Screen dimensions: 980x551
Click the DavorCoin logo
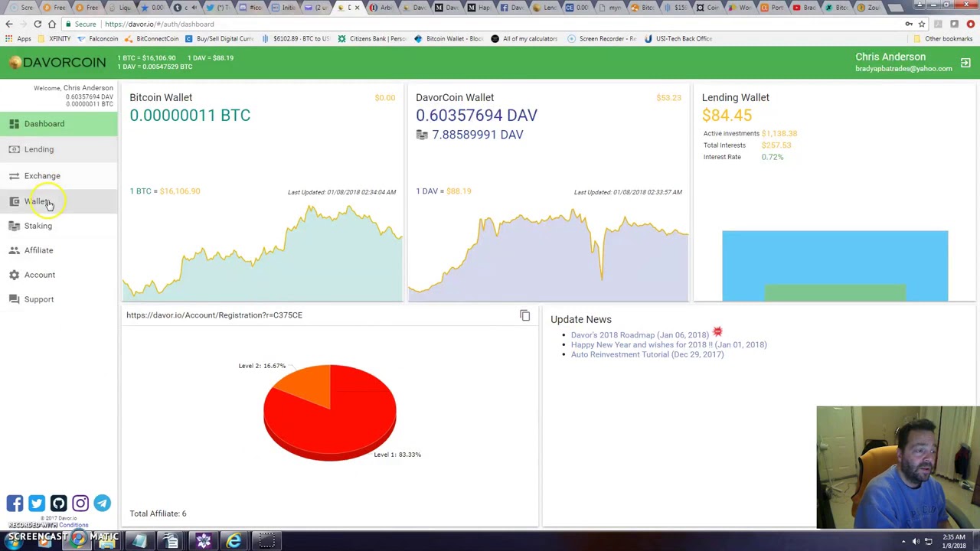pyautogui.click(x=57, y=62)
